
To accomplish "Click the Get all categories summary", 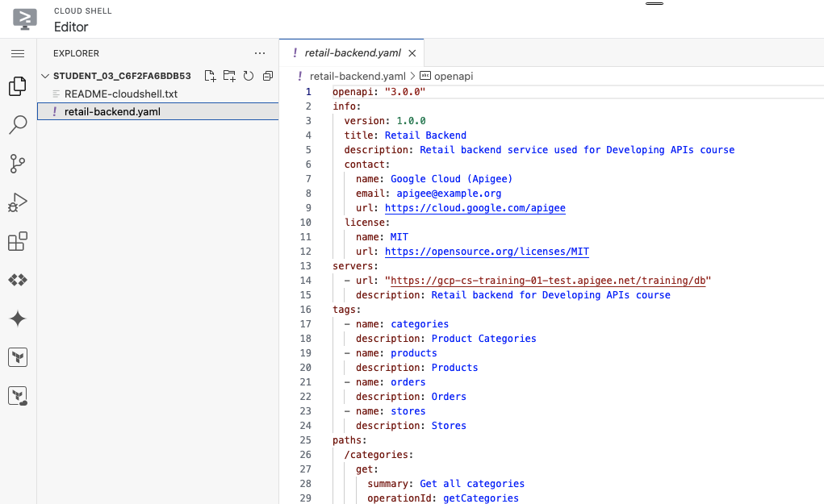I will [472, 484].
